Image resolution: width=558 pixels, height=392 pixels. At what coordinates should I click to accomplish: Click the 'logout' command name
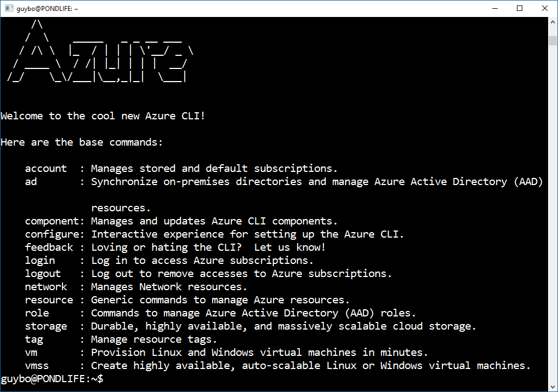click(43, 274)
